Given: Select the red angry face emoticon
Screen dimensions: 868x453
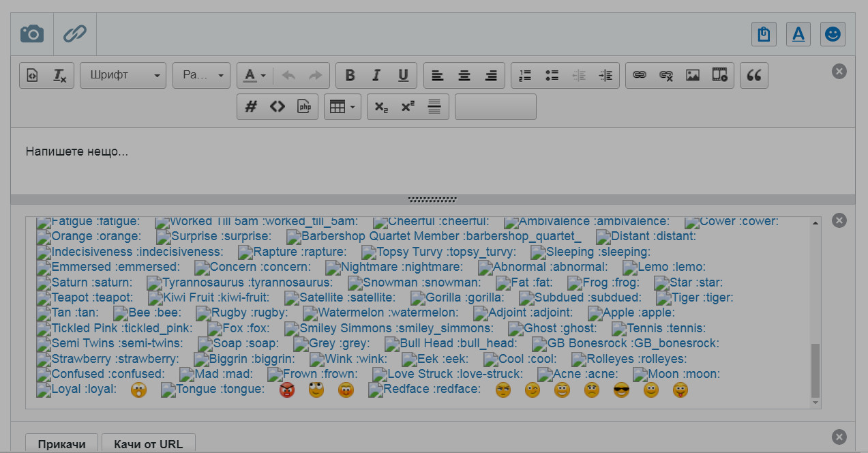Looking at the screenshot, I should [286, 390].
